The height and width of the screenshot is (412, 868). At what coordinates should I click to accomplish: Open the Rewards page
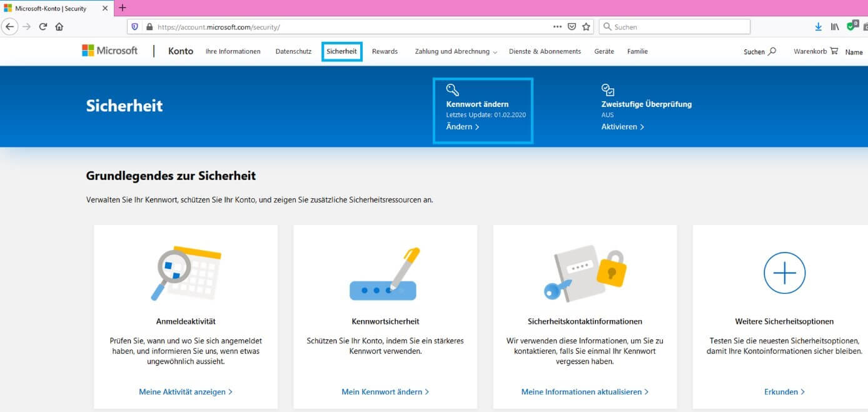tap(385, 51)
